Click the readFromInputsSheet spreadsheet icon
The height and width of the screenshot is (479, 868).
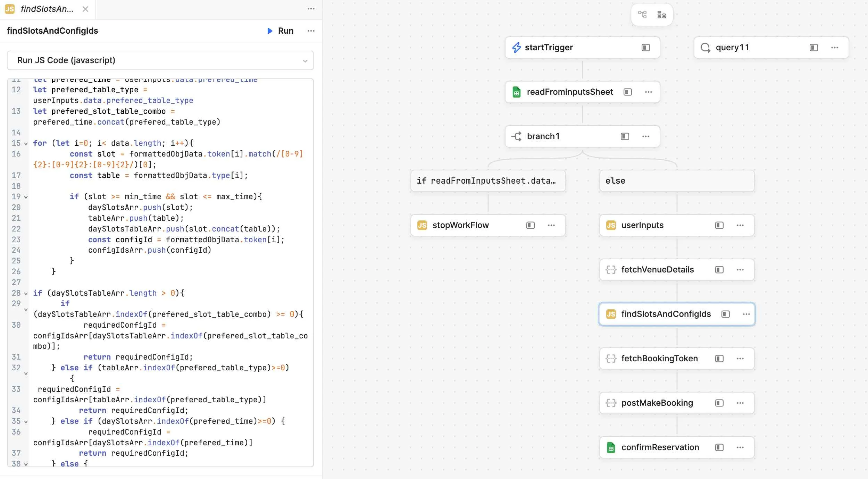click(x=517, y=92)
